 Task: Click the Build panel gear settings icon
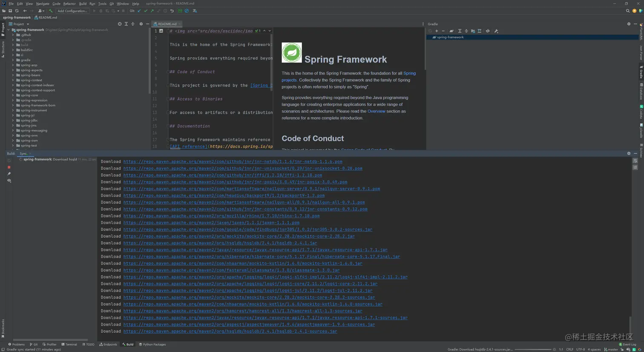tap(629, 154)
